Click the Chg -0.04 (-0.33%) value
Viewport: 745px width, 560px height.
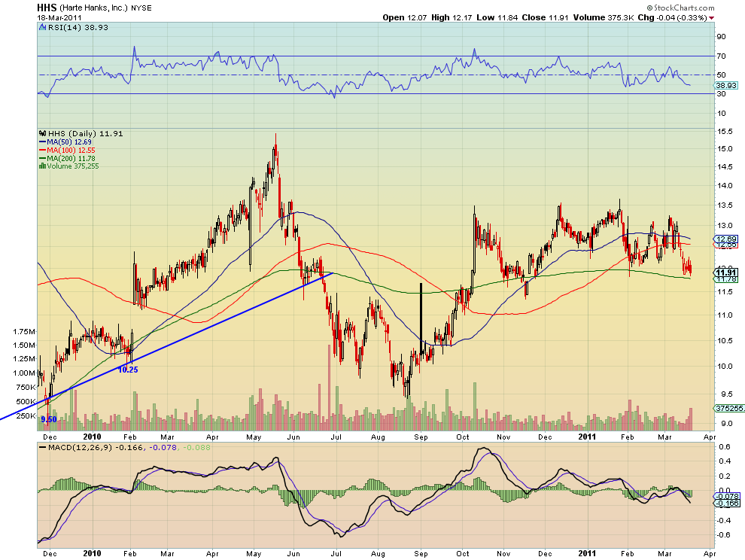click(x=672, y=17)
